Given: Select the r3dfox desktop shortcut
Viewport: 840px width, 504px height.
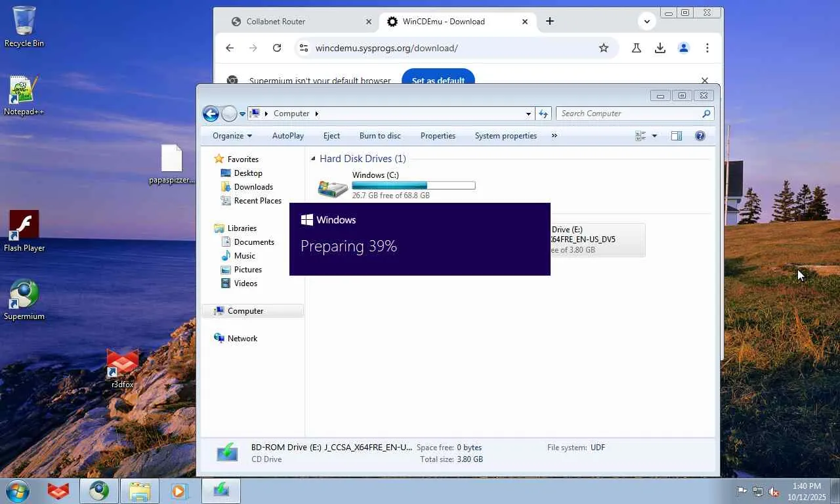Looking at the screenshot, I should pyautogui.click(x=123, y=368).
